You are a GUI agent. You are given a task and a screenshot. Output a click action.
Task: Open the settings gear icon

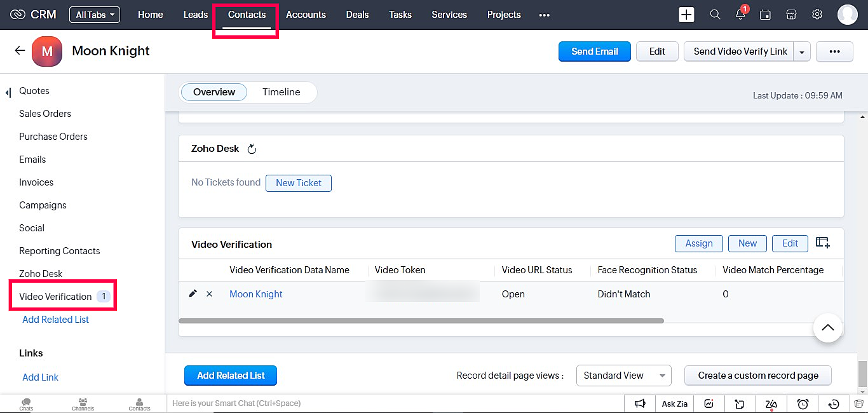tap(817, 15)
